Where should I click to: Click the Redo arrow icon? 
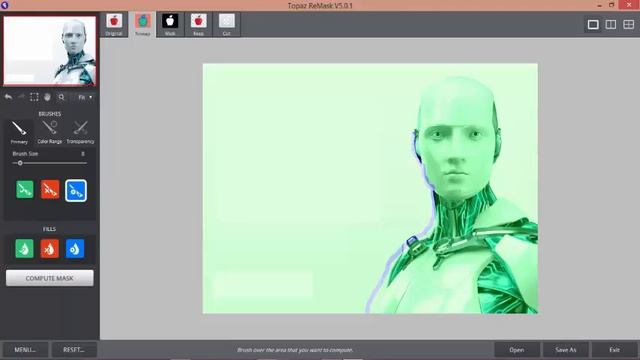(21, 97)
